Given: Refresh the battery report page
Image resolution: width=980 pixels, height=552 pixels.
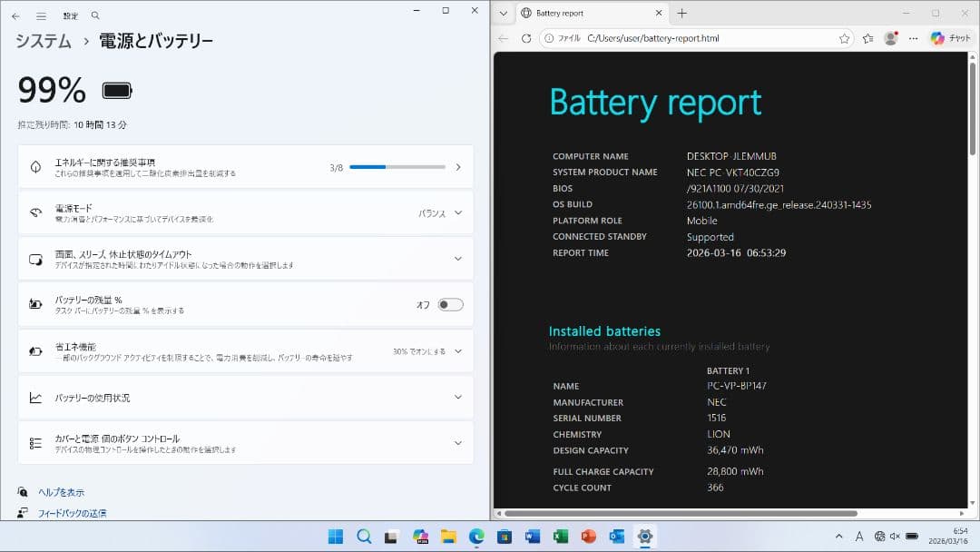Looking at the screenshot, I should [x=526, y=38].
